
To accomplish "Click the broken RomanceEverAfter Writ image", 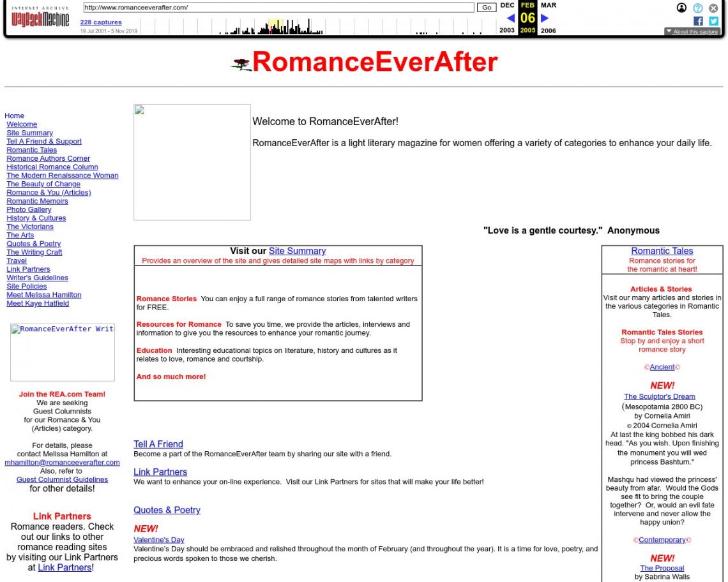I will tap(63, 352).
